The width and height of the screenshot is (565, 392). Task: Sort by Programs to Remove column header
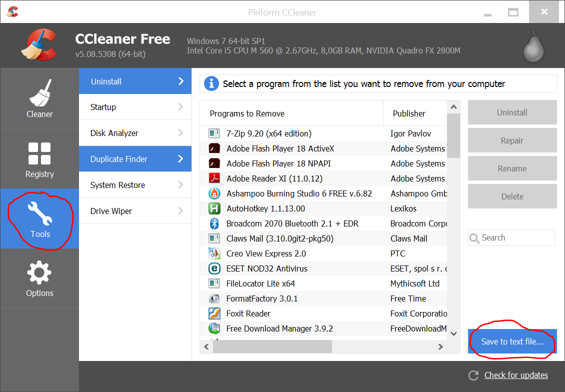click(291, 113)
